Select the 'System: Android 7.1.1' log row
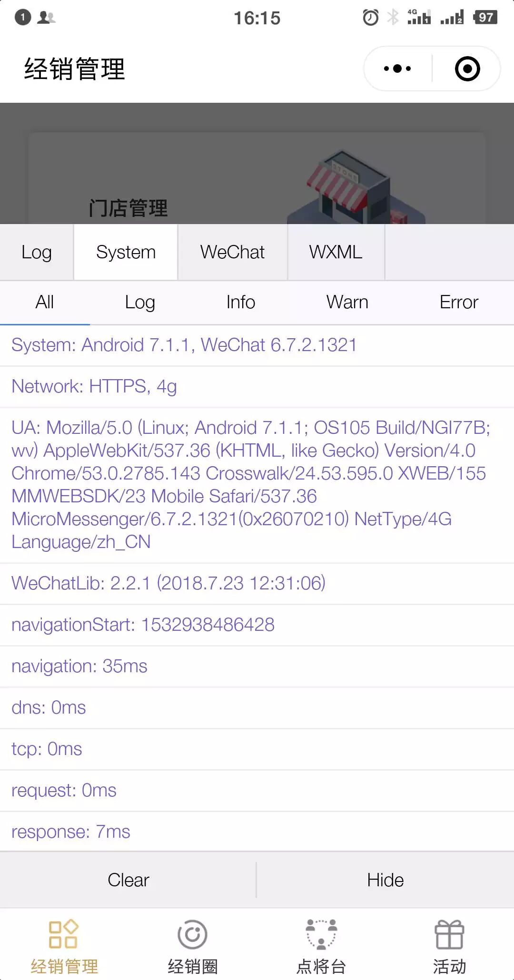Viewport: 514px width, 980px height. pyautogui.click(x=257, y=345)
